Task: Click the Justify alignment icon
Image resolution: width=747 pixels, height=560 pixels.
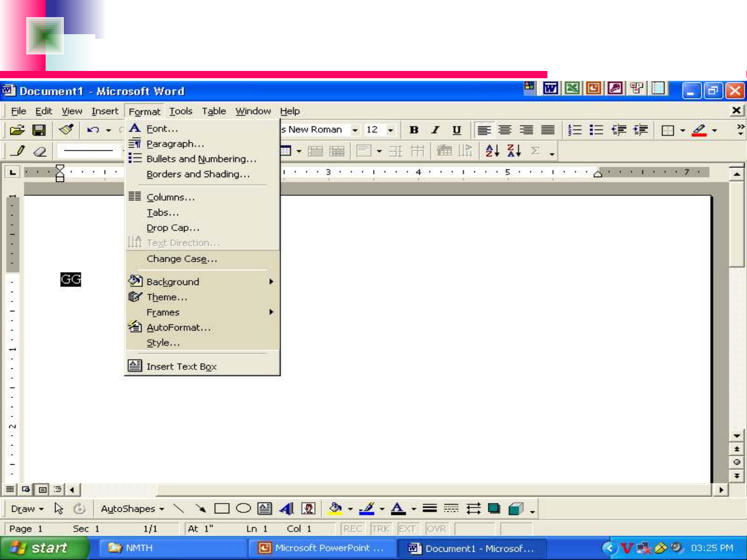Action: coord(548,130)
